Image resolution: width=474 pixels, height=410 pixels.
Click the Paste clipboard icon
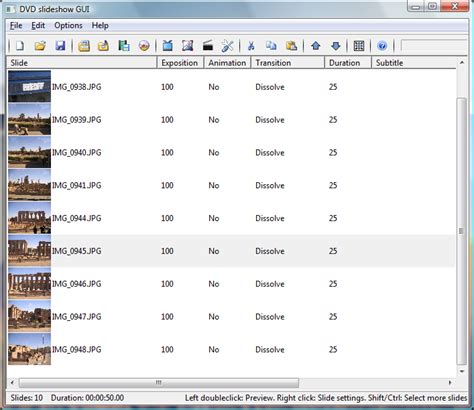tap(291, 46)
